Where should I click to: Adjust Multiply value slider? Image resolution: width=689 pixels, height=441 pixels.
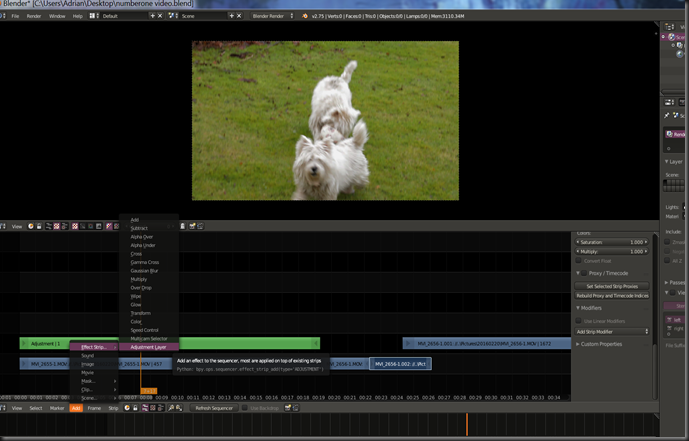coord(612,252)
